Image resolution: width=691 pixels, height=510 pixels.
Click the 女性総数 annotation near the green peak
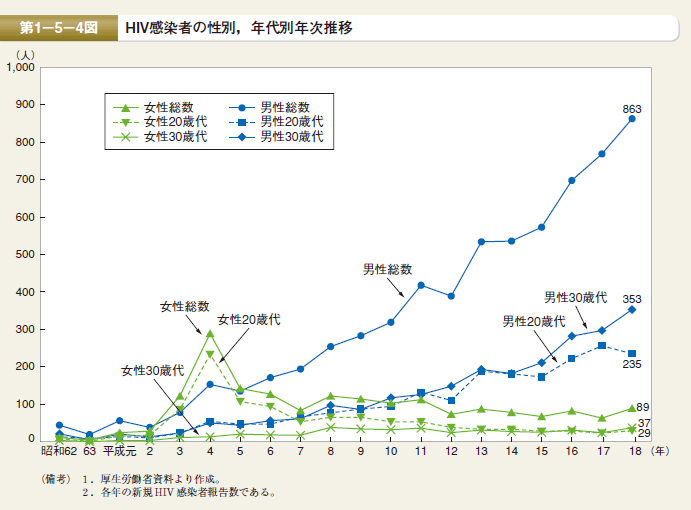pos(185,306)
